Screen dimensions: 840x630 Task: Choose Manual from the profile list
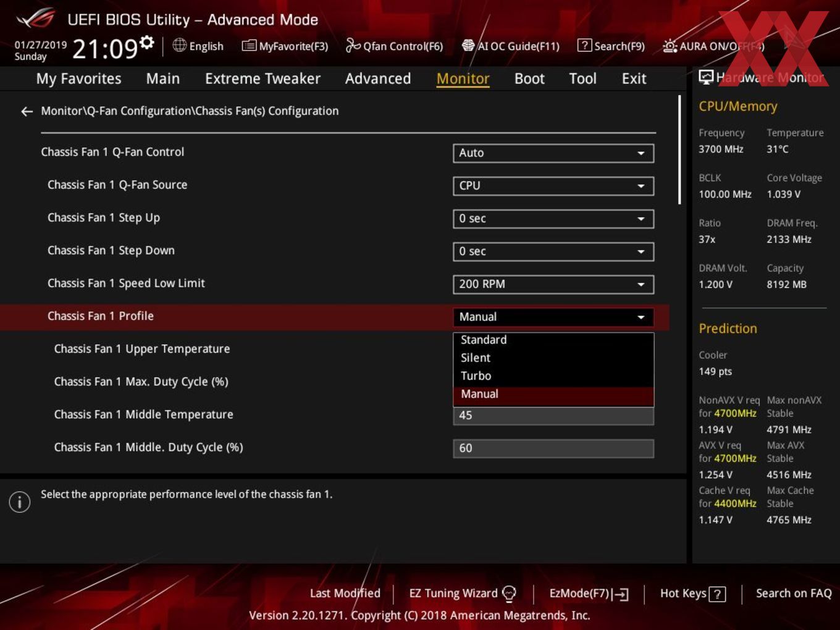(553, 394)
